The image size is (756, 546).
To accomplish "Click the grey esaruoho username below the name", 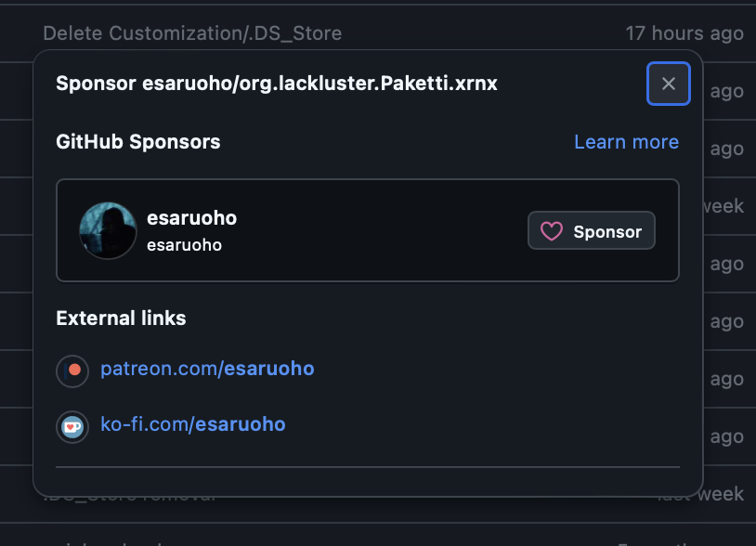I will point(184,245).
